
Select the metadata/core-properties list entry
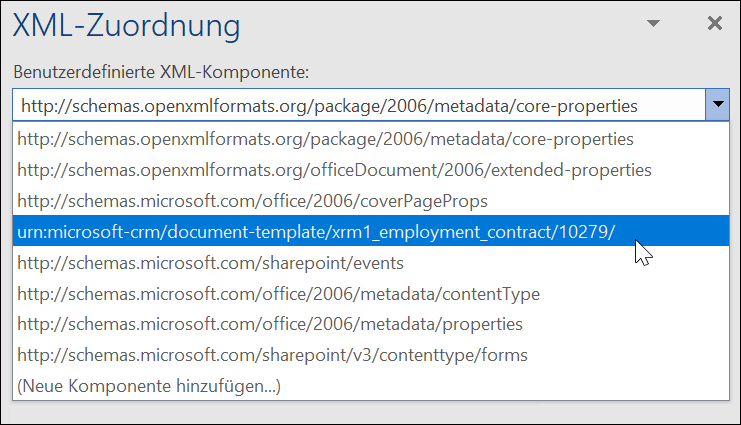point(326,139)
